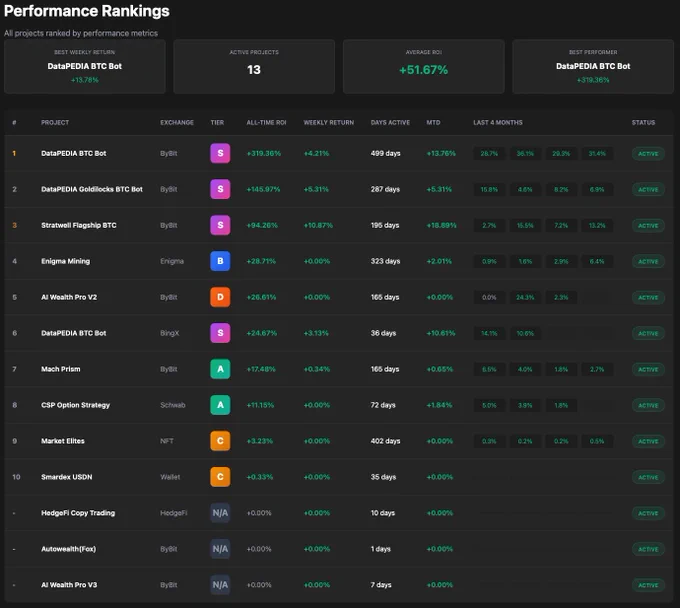The height and width of the screenshot is (608, 680).
Task: Click the 6.4% monthly chip for Enigma Mining
Action: 597,262
